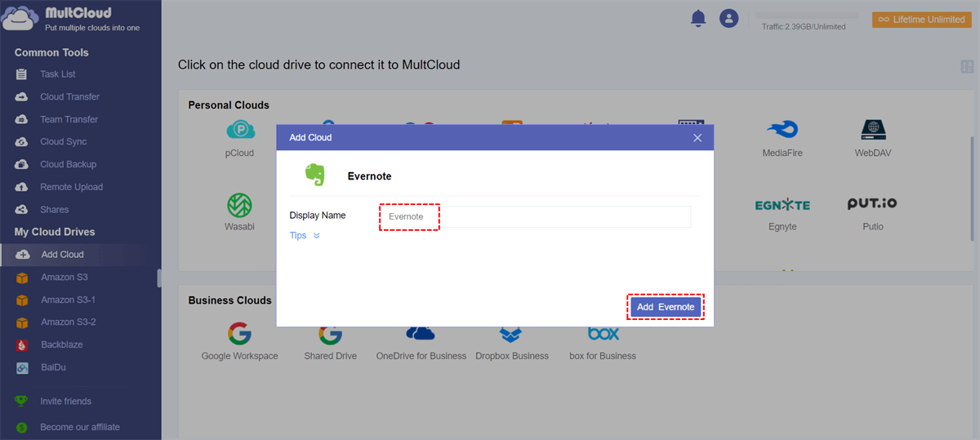The height and width of the screenshot is (440, 980).
Task: Click the Invite friends trophy icon
Action: 22,402
